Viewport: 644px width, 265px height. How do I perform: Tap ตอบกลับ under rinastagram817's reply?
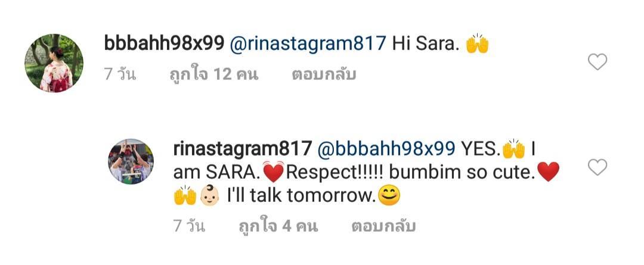tap(383, 226)
